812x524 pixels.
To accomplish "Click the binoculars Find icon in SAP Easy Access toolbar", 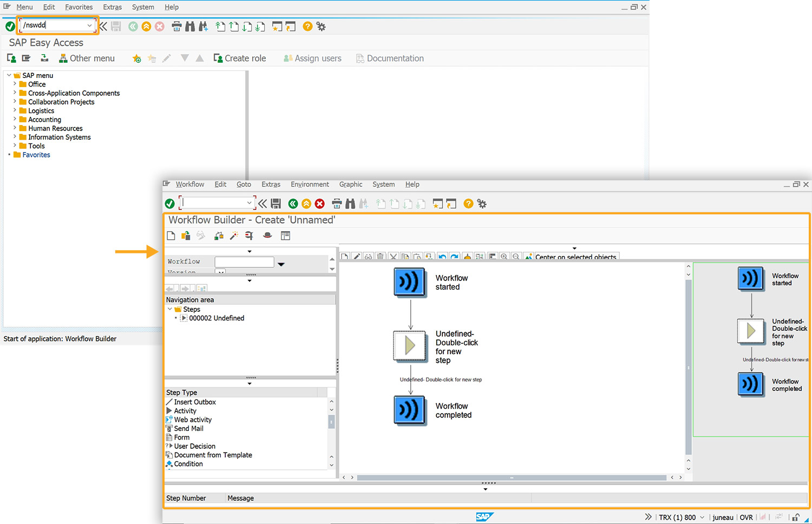I will coord(190,27).
